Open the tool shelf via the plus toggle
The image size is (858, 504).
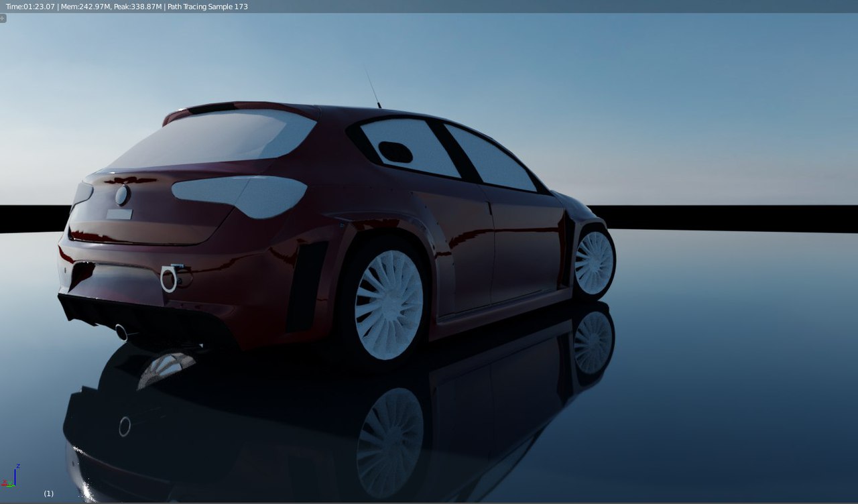(x=3, y=19)
